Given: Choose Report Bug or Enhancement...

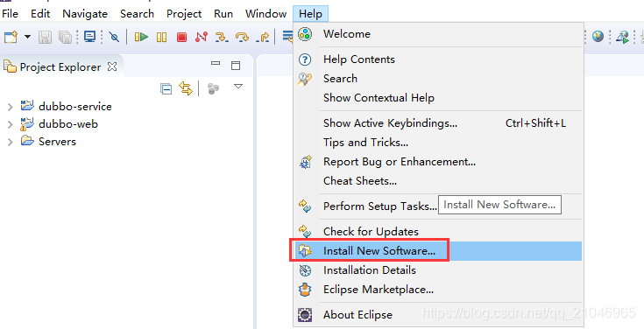Looking at the screenshot, I should point(438,162).
